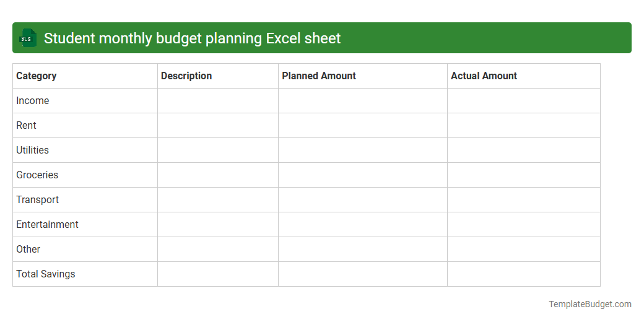Select the Planned Amount column header

click(363, 76)
